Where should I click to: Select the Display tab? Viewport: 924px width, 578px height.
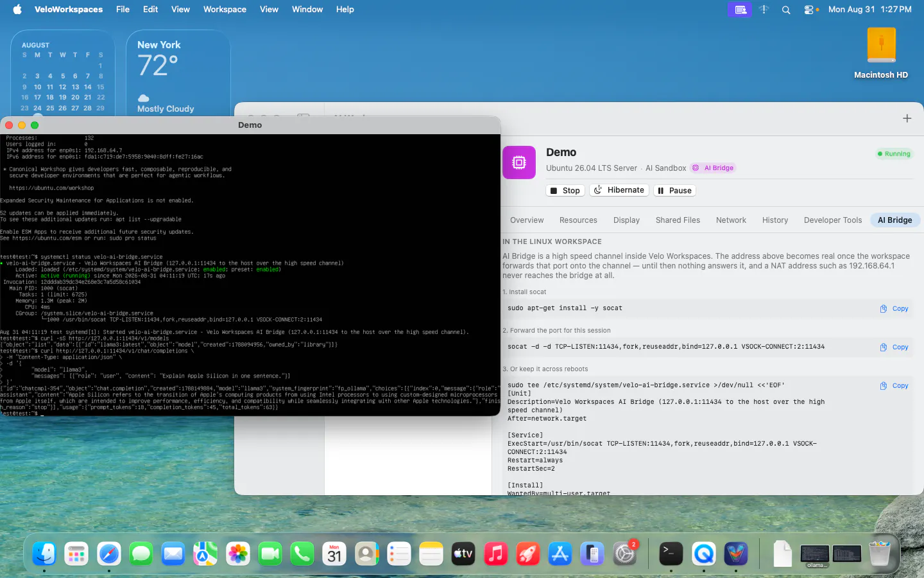[626, 220]
